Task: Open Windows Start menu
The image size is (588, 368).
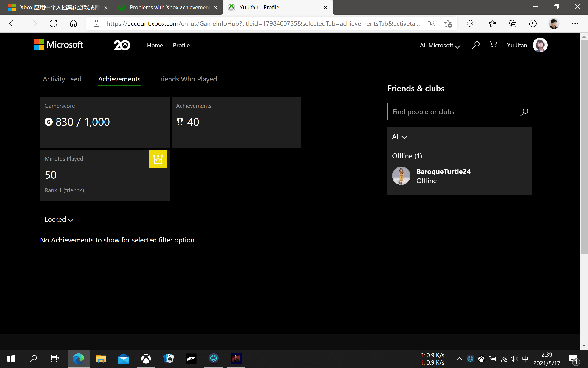Action: click(11, 359)
